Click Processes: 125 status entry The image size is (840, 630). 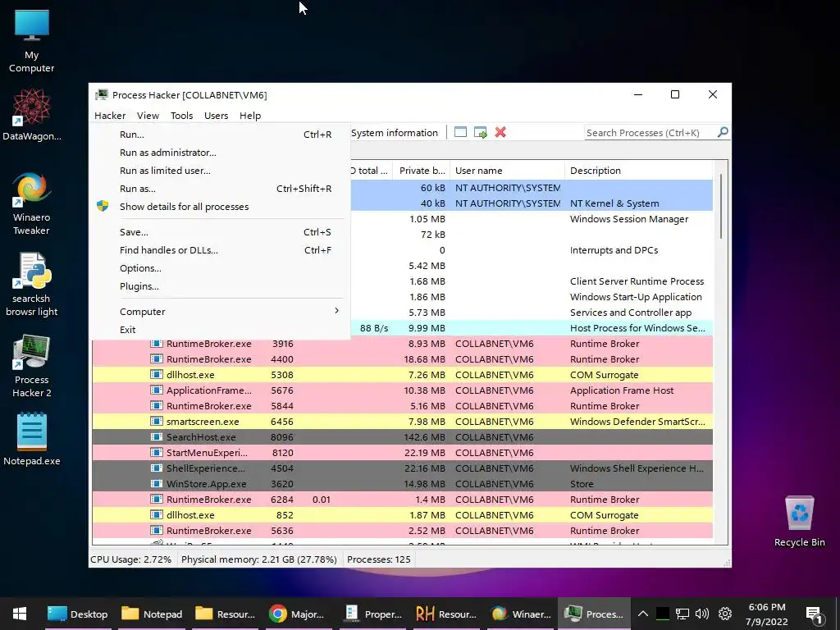pos(379,559)
